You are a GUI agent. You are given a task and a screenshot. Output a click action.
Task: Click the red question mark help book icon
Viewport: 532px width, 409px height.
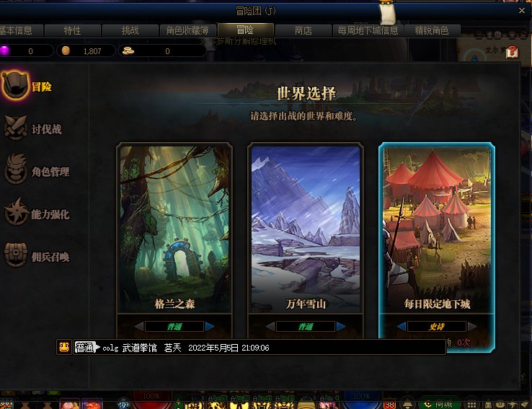click(512, 52)
